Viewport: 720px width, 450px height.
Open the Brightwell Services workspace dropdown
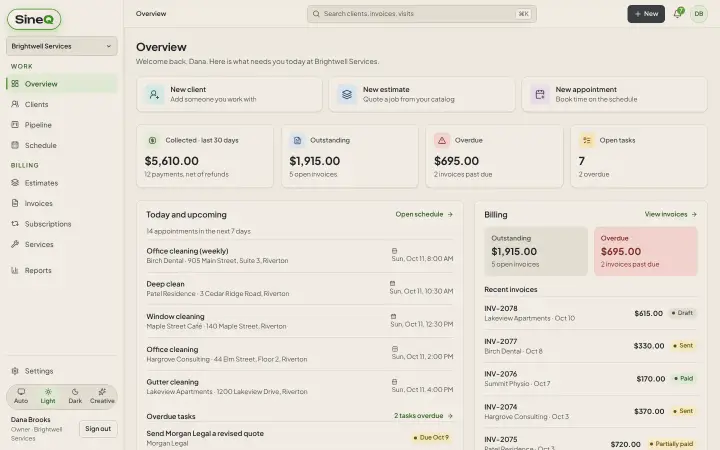click(62, 46)
